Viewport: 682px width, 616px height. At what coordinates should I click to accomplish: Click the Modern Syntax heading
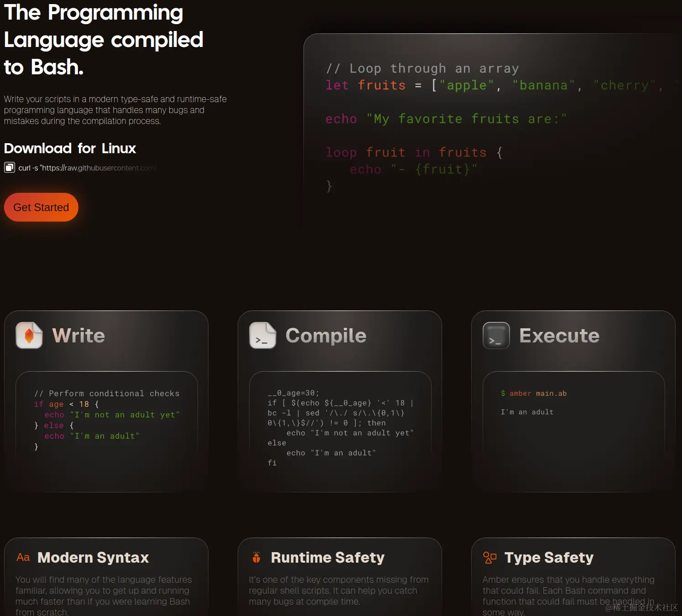click(93, 557)
